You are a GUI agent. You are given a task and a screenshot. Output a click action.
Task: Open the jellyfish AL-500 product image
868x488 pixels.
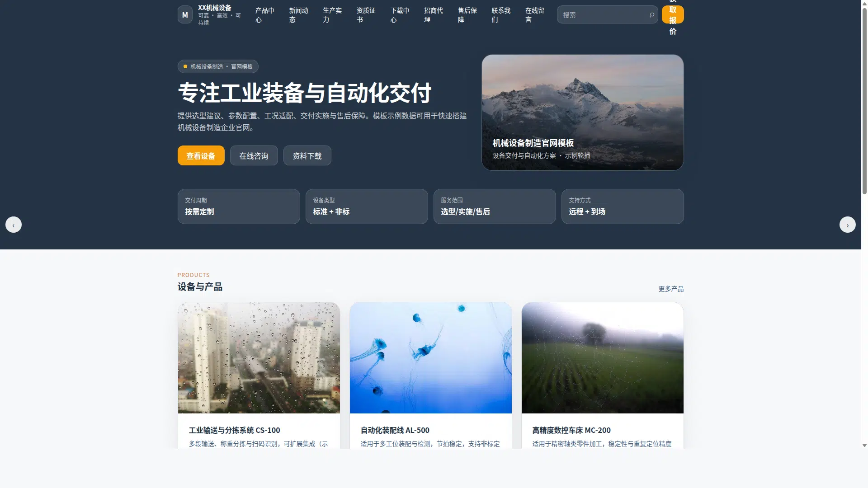[x=430, y=357]
